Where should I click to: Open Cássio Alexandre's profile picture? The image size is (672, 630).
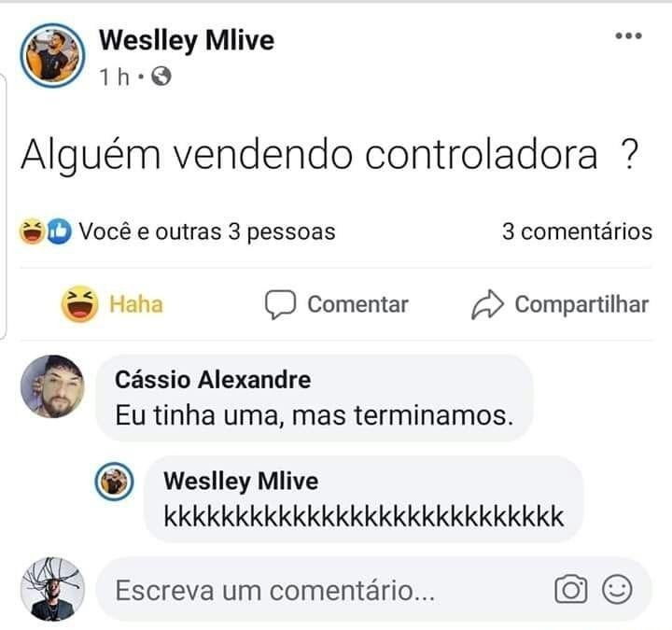pyautogui.click(x=52, y=386)
